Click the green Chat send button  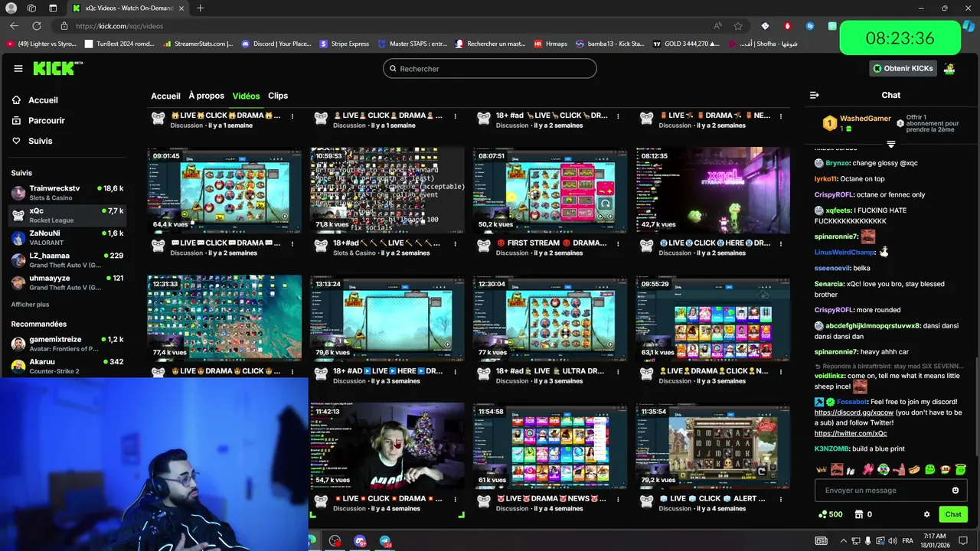(x=953, y=514)
